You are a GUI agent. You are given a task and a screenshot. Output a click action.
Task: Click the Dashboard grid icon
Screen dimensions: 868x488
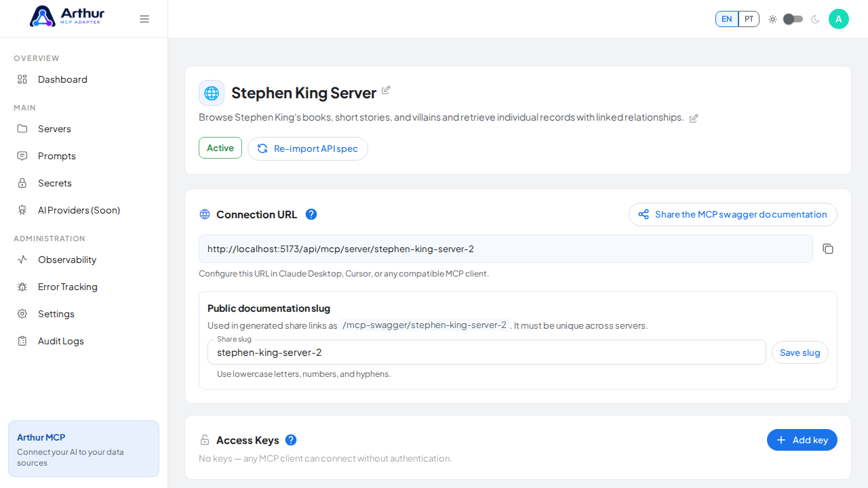[22, 79]
